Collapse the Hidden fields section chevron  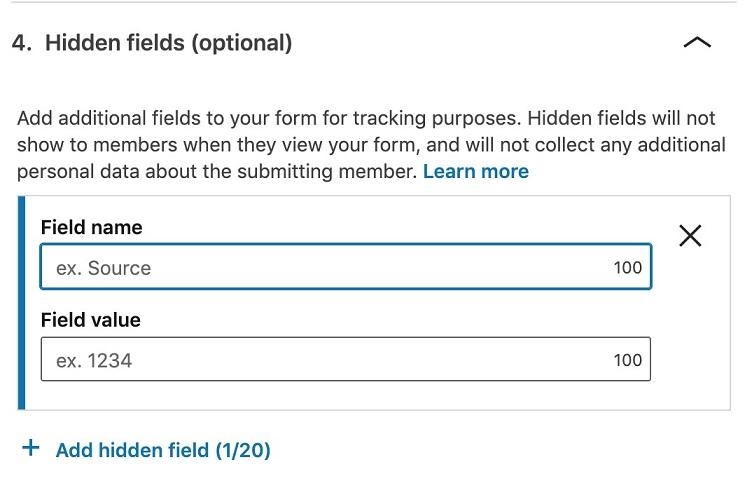tap(697, 43)
